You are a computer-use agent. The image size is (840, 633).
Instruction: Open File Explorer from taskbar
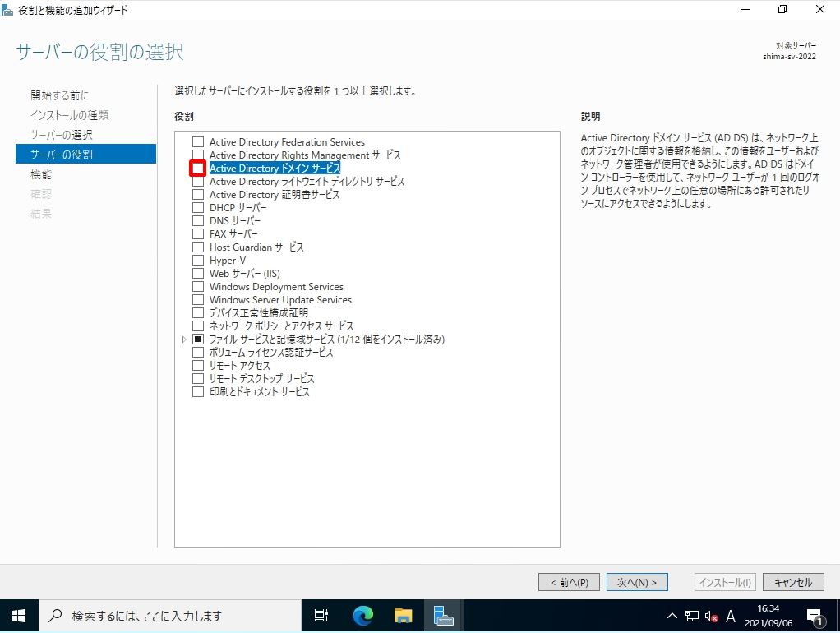click(403, 616)
